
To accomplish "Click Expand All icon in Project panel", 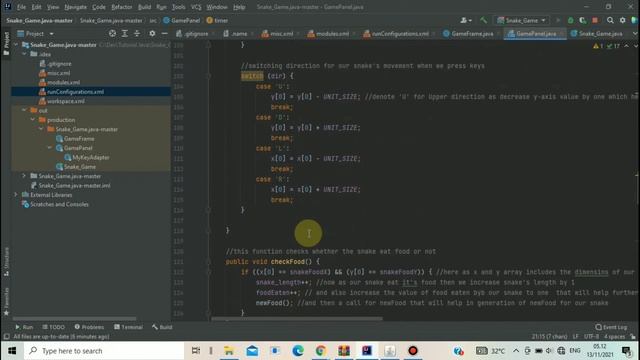I will coord(125,33).
